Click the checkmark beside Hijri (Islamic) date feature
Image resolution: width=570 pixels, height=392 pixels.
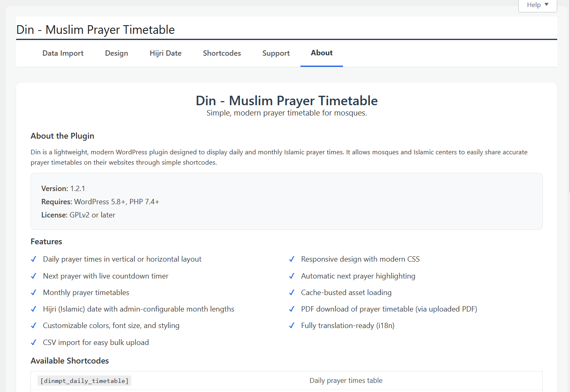click(x=34, y=309)
